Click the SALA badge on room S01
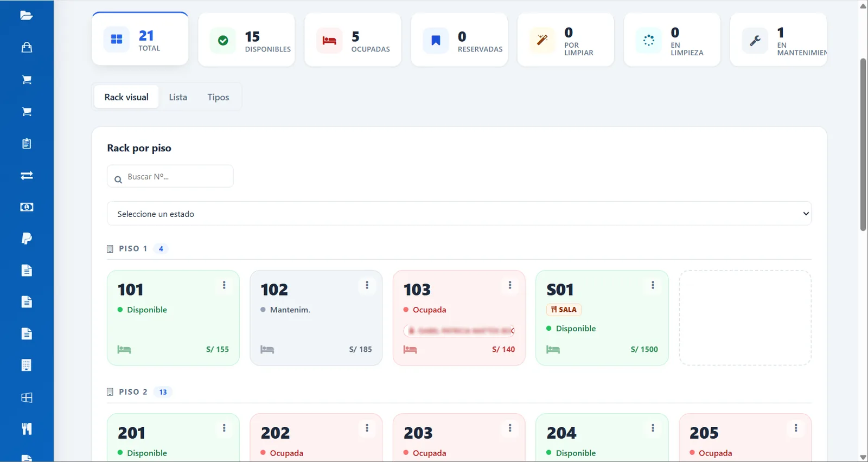 pos(564,310)
